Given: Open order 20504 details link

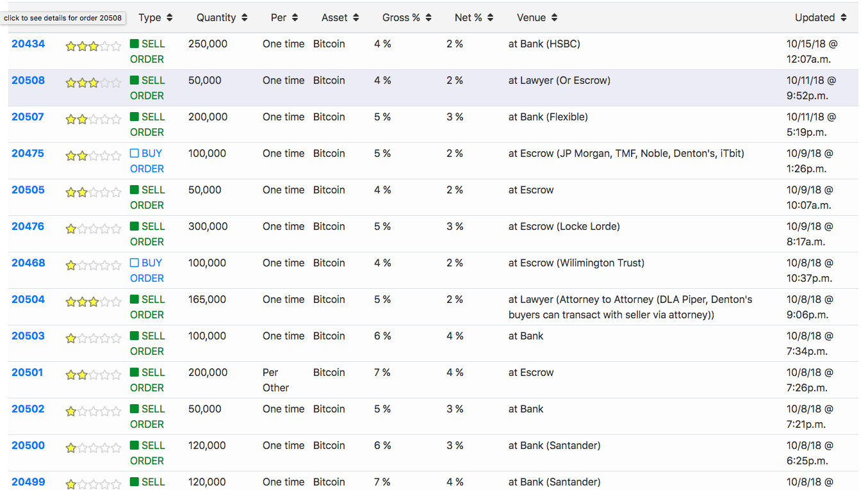Looking at the screenshot, I should [x=28, y=300].
